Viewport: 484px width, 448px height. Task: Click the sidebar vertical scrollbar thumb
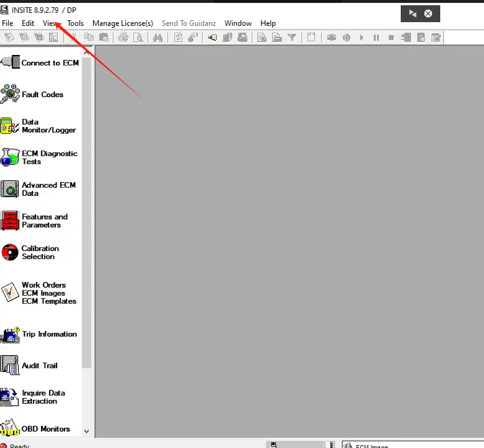pos(87,213)
